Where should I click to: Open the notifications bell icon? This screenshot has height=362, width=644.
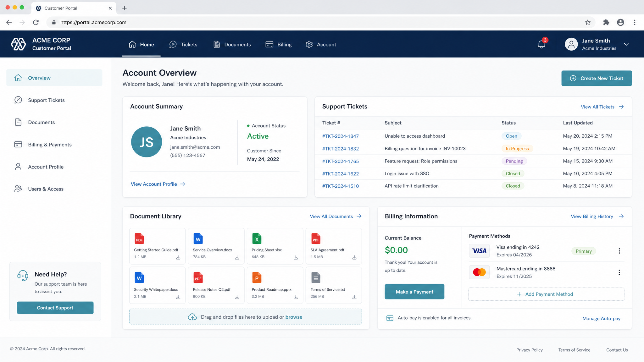click(x=541, y=44)
